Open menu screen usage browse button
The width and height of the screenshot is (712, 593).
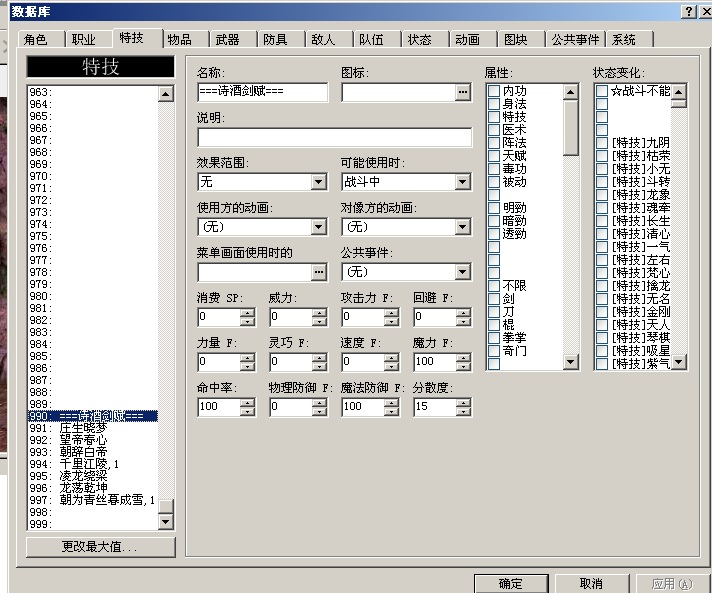point(319,272)
